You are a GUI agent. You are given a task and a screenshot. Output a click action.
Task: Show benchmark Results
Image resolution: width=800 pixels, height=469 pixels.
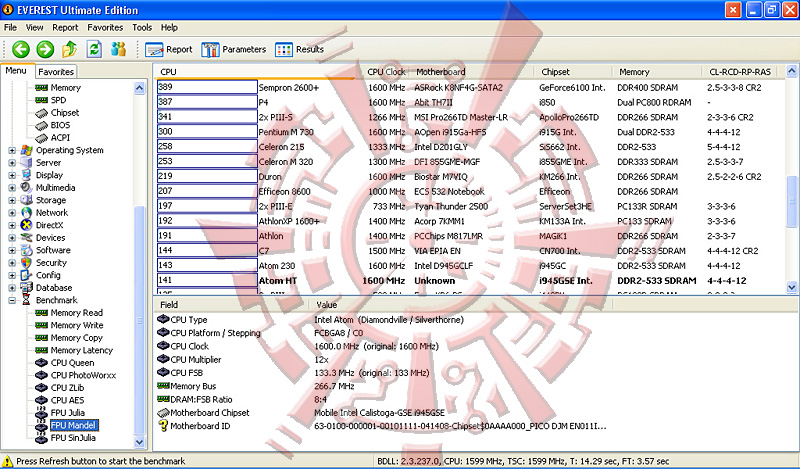coord(299,50)
